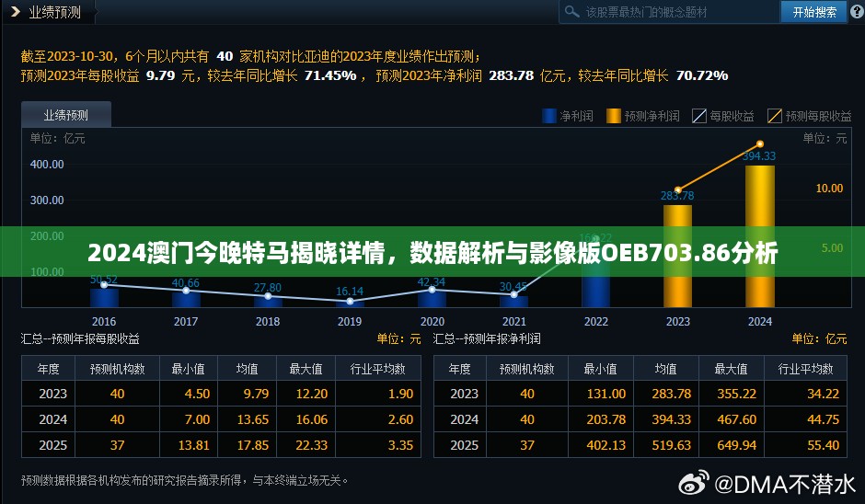Select industry average cell 3.35
Screen dimensions: 865x504
point(400,445)
